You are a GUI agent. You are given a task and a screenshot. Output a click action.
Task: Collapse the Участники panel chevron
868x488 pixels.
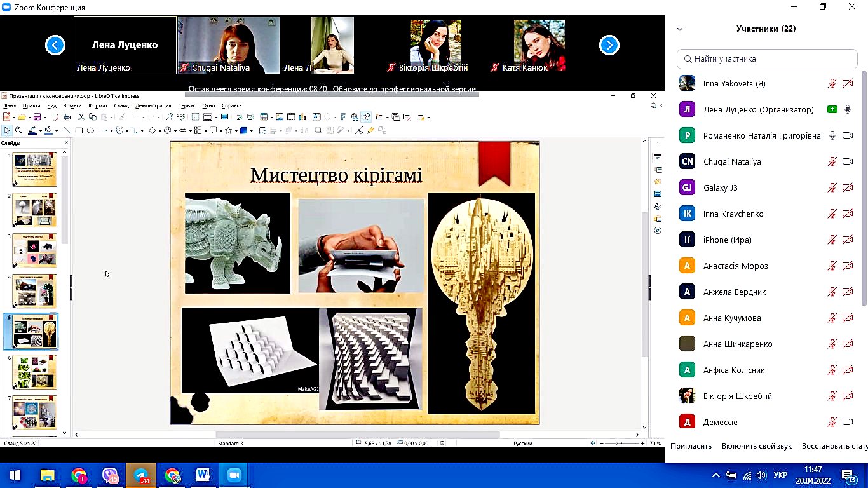click(x=680, y=29)
